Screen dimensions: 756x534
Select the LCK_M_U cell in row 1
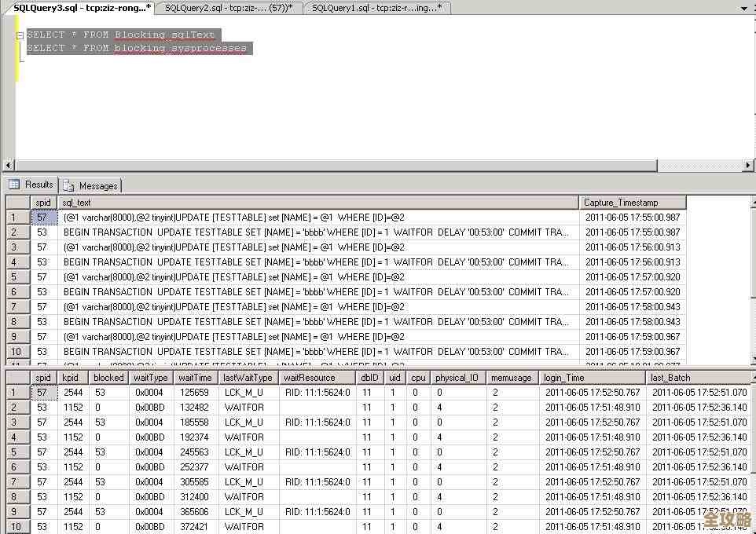pos(244,393)
